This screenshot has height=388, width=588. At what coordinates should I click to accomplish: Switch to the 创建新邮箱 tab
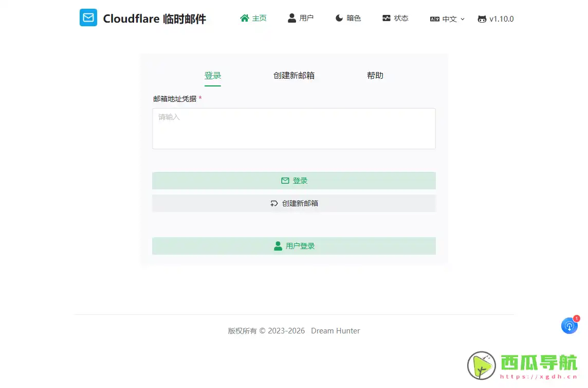293,76
